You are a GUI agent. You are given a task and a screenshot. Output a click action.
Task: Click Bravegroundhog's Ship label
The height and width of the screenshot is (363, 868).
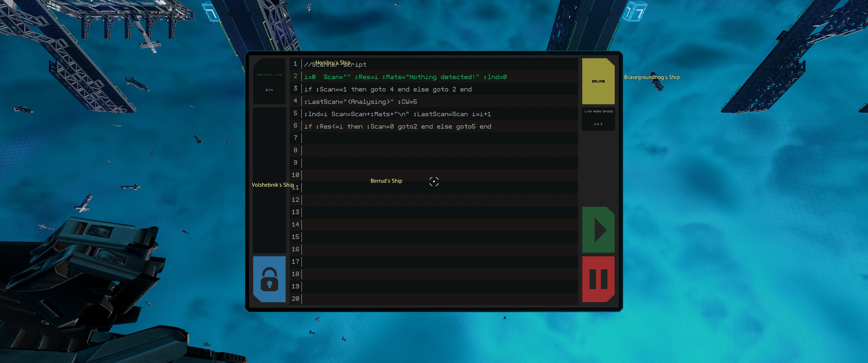[x=652, y=77]
